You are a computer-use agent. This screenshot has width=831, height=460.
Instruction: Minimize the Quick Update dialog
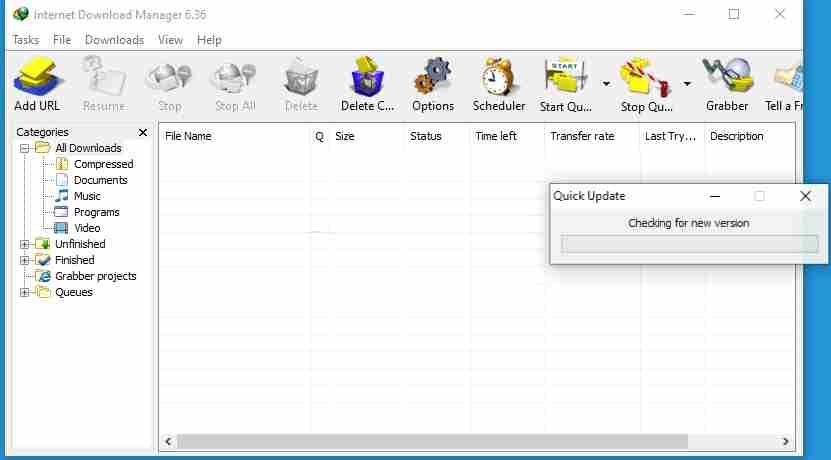coord(715,196)
